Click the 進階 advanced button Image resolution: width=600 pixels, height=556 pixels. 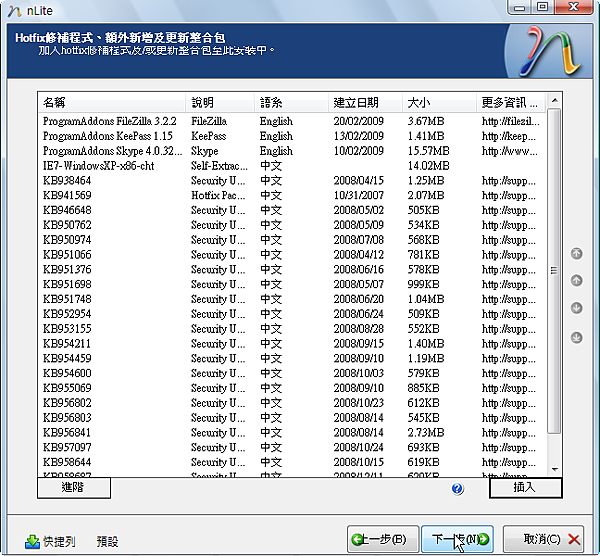click(74, 488)
